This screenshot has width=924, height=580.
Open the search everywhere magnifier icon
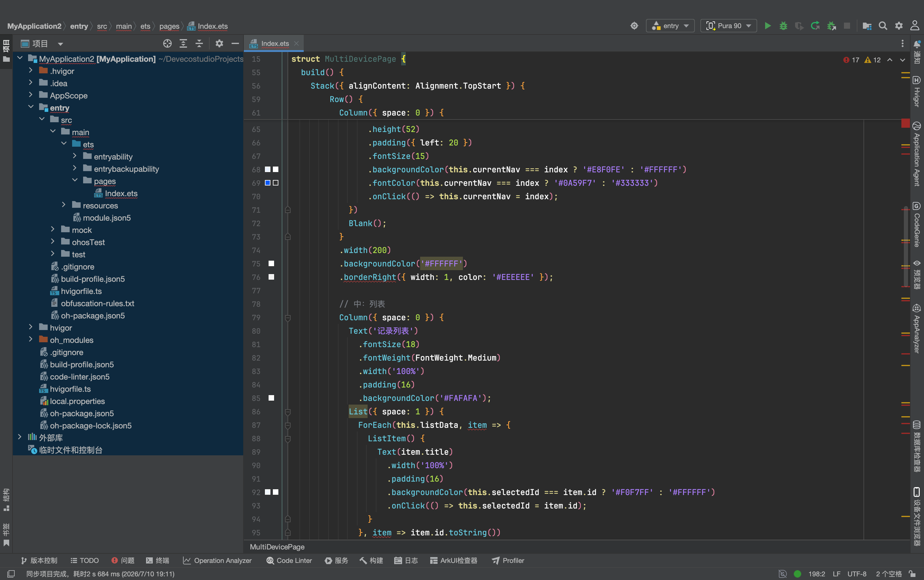[883, 26]
